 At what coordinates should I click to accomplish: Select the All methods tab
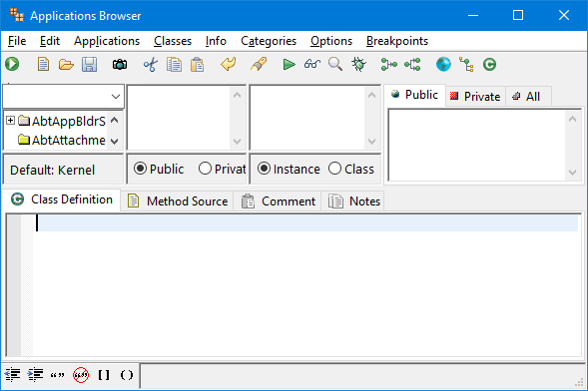coord(528,96)
